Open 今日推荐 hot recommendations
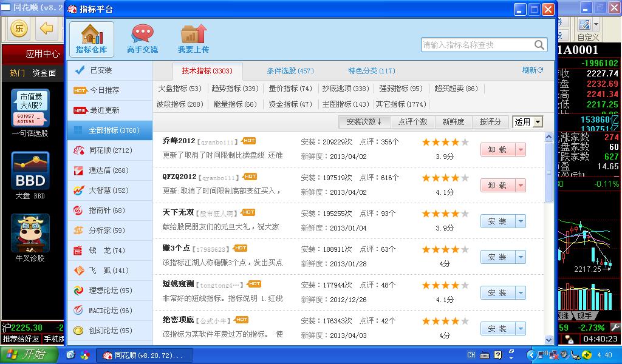The image size is (622, 364). [x=110, y=90]
